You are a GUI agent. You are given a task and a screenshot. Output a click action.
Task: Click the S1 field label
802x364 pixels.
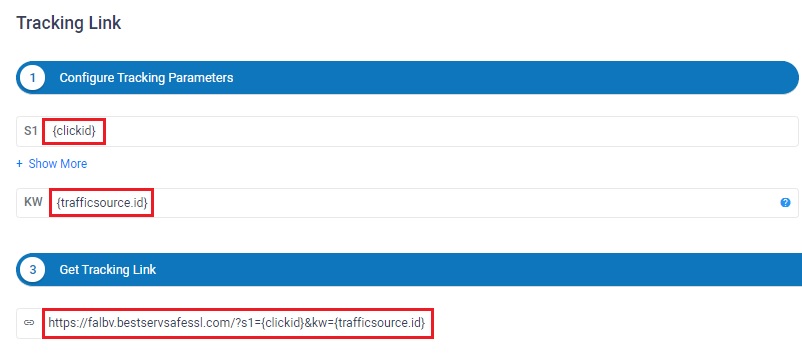31,131
